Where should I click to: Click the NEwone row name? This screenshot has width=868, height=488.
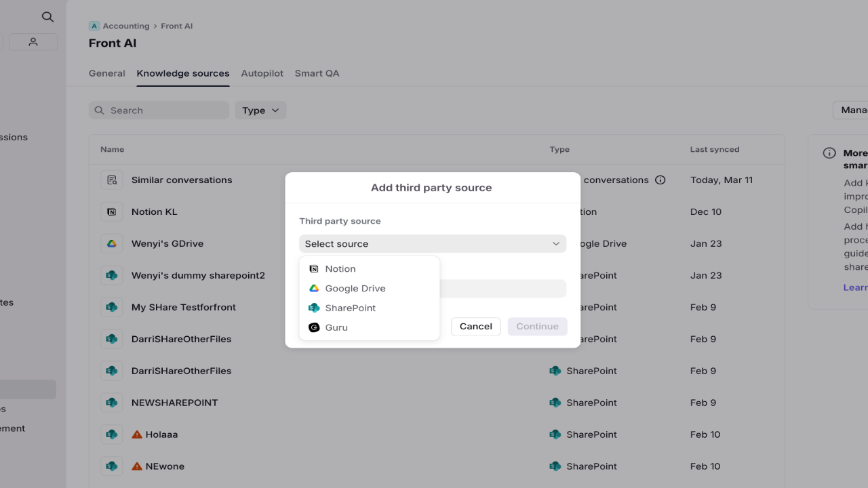point(165,466)
